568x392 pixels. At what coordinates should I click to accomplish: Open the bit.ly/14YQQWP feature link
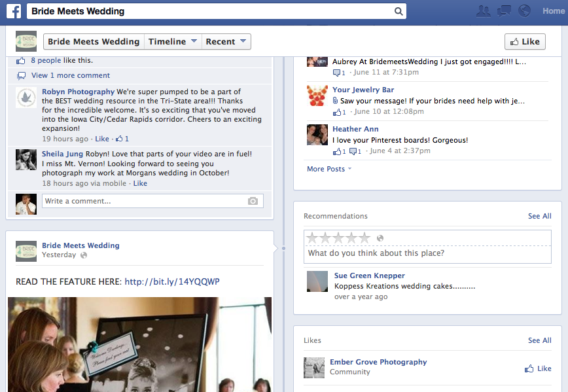tap(172, 281)
